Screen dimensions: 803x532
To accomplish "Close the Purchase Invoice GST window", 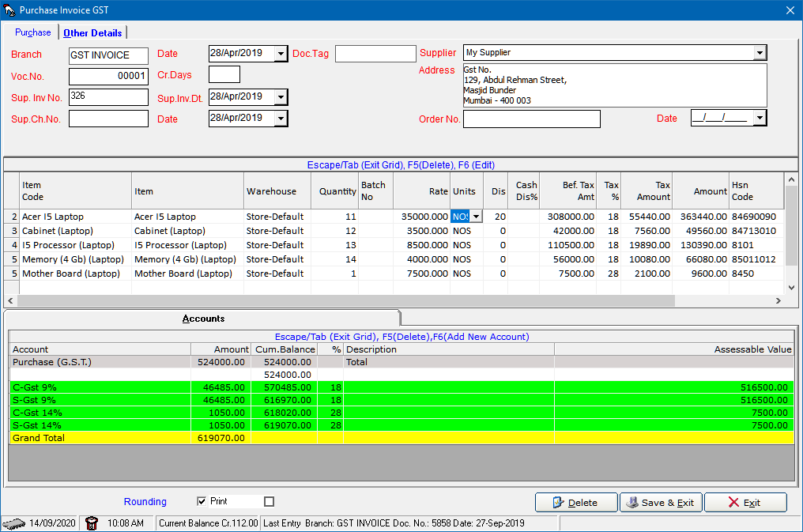I will click(790, 10).
